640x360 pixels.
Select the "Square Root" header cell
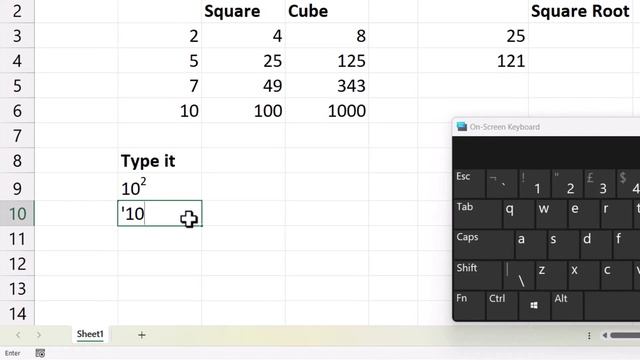click(580, 11)
